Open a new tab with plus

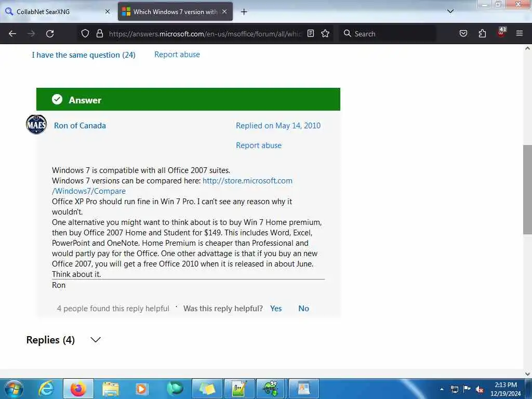click(x=244, y=12)
